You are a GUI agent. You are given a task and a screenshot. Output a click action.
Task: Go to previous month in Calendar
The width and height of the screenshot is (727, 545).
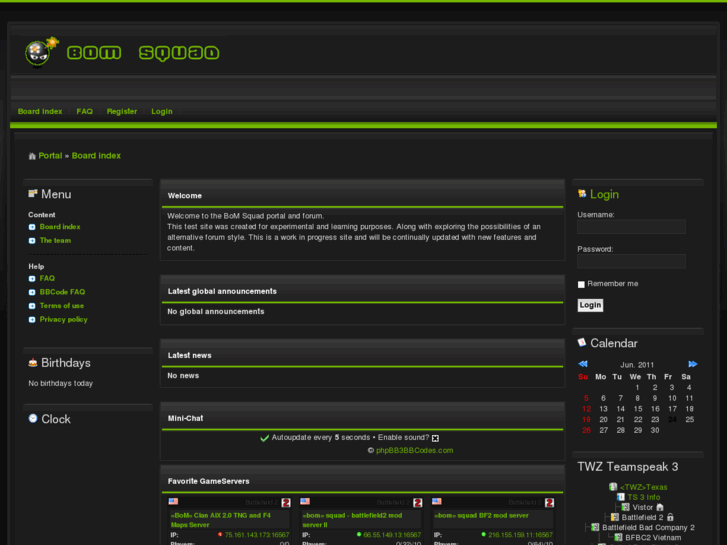pos(583,364)
